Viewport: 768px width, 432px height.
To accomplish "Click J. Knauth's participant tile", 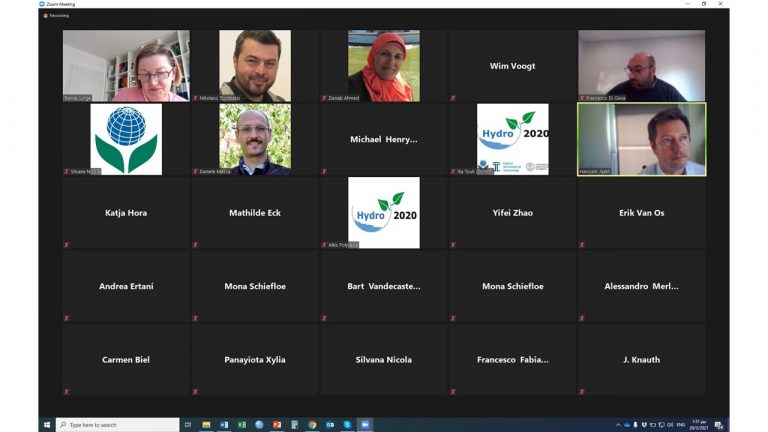I will (641, 360).
